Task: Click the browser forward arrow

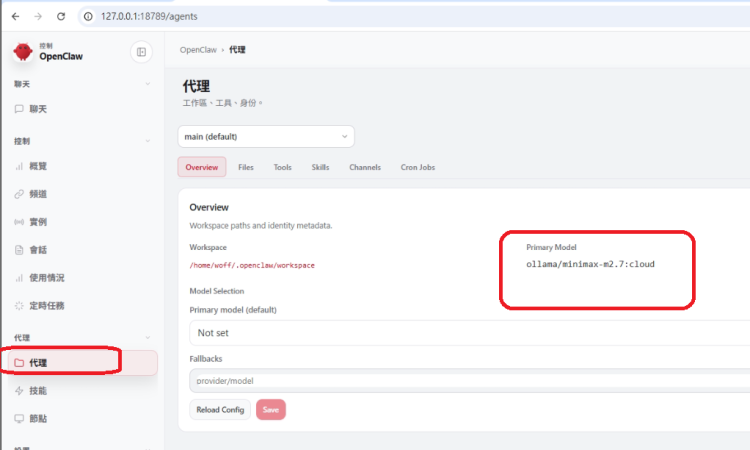Action: click(x=38, y=16)
